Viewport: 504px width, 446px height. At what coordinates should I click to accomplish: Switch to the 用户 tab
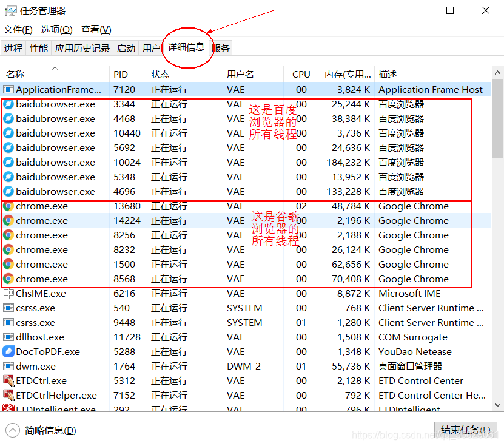pyautogui.click(x=151, y=48)
